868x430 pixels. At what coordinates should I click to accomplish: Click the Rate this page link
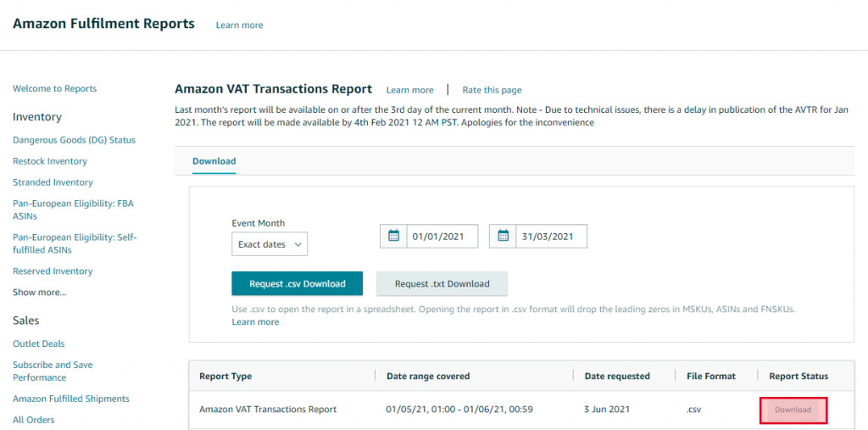[492, 90]
